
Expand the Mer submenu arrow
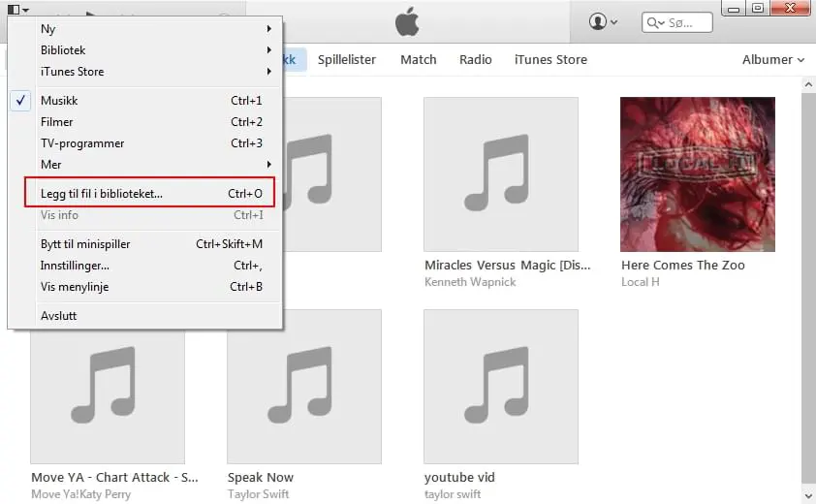[269, 165]
